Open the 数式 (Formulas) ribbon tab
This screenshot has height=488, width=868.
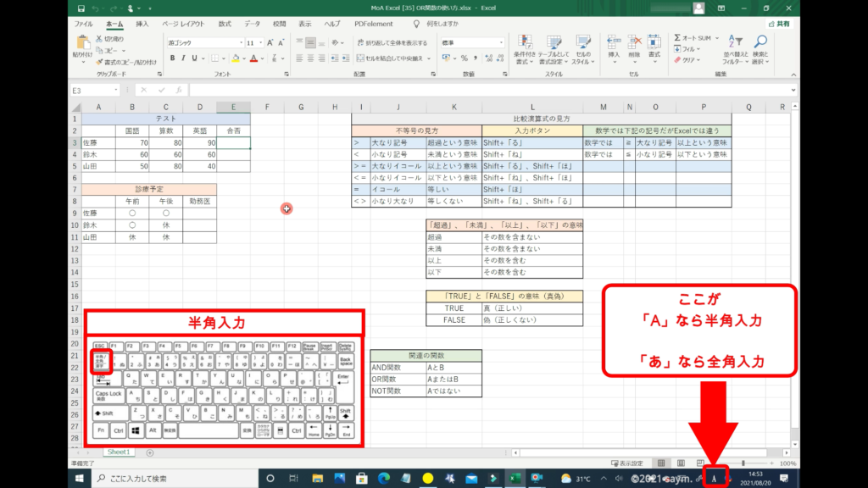[225, 25]
